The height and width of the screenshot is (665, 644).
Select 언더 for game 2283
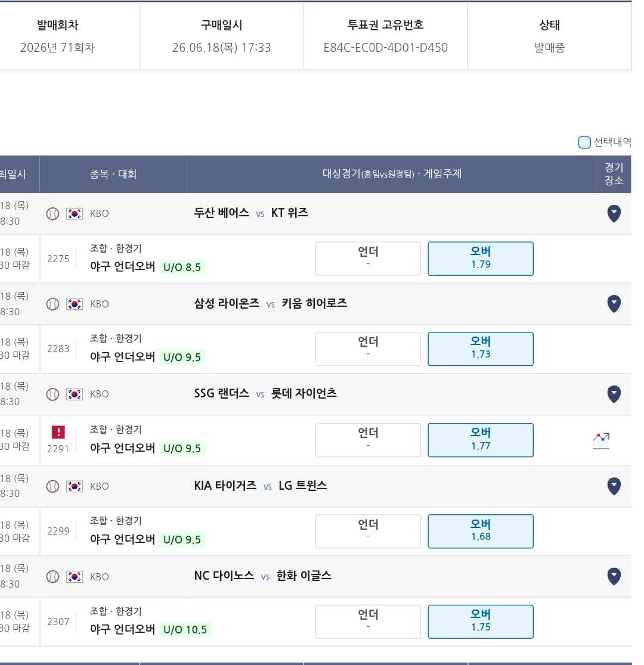click(x=368, y=349)
